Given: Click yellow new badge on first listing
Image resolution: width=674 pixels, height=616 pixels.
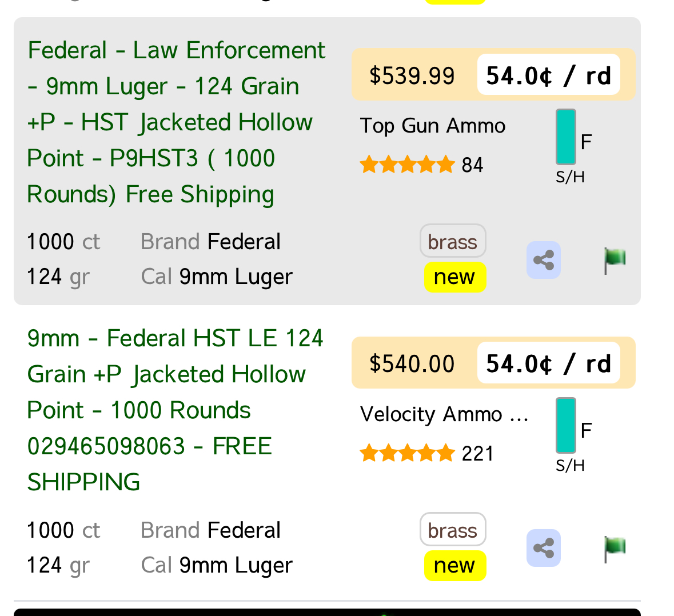Looking at the screenshot, I should [455, 277].
